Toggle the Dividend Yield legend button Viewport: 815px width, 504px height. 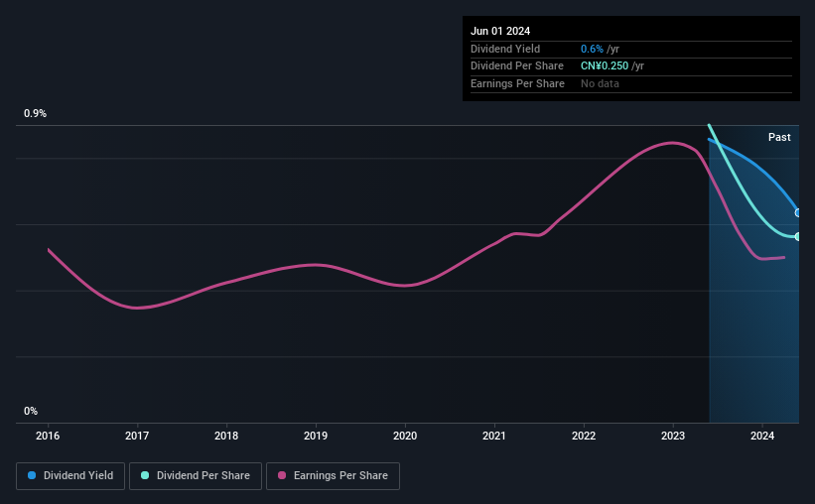pyautogui.click(x=70, y=476)
